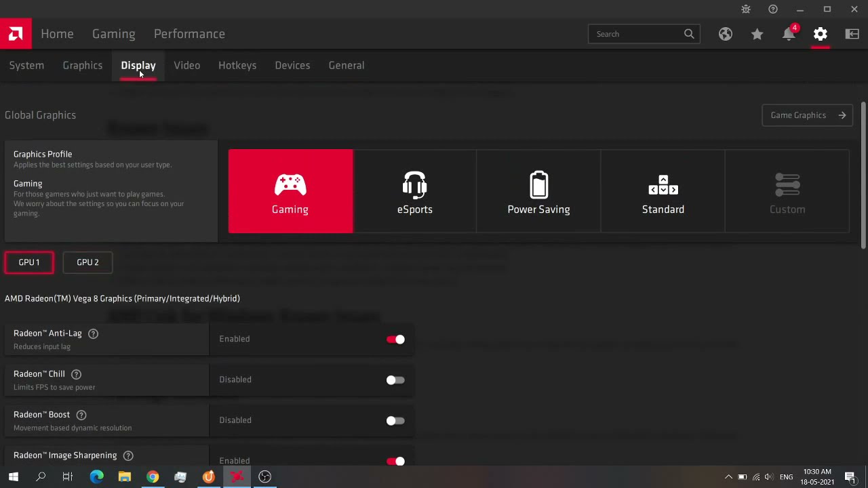Screen dimensions: 868x488
Task: Open the settings gear icon
Action: [821, 34]
